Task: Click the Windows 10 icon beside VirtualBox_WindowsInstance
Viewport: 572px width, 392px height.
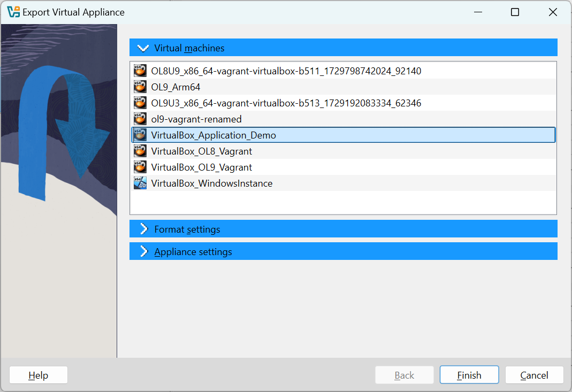Action: pyautogui.click(x=140, y=183)
